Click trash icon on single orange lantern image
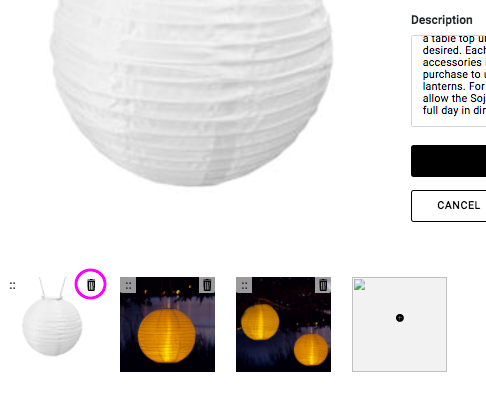 coord(207,285)
